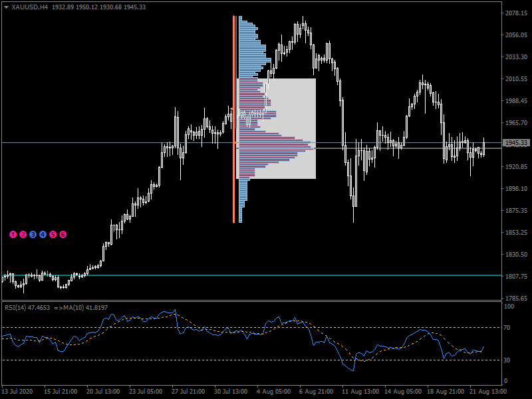The width and height of the screenshot is (532, 399).
Task: Click the pink number 6 circle button
Action: [63, 235]
